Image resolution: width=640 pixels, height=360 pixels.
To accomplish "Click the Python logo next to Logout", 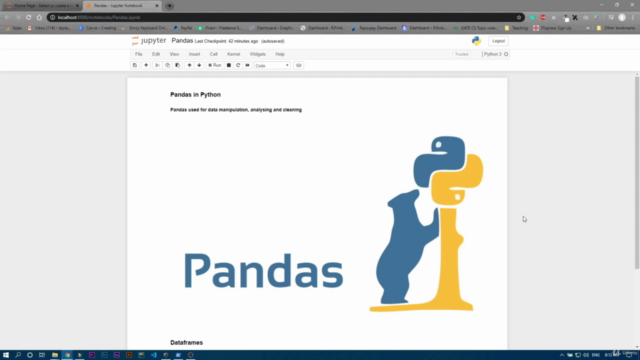I will click(476, 41).
